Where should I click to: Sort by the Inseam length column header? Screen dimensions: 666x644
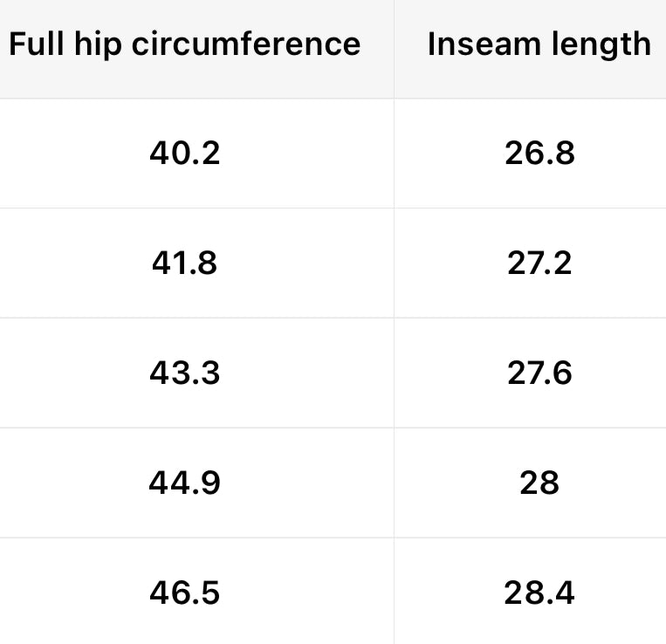pos(539,45)
